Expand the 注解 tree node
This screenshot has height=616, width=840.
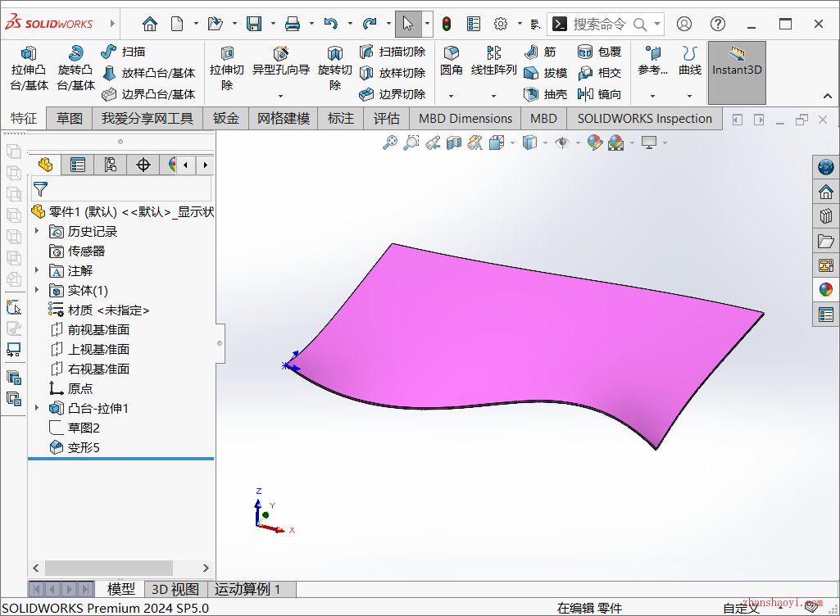click(x=37, y=270)
